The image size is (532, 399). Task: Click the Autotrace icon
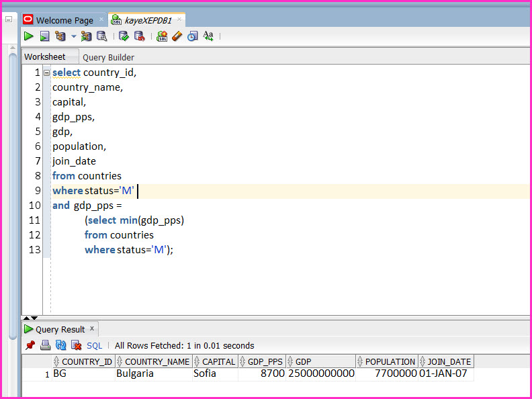click(86, 36)
